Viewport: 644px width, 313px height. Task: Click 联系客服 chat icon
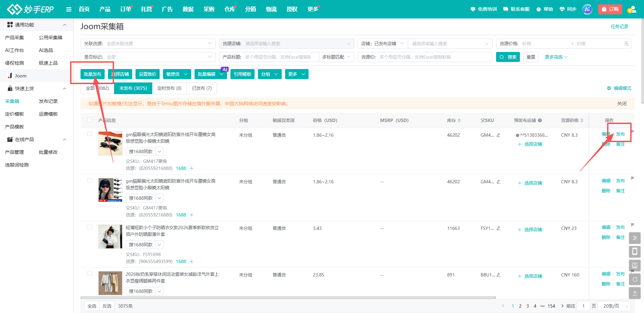[506, 9]
